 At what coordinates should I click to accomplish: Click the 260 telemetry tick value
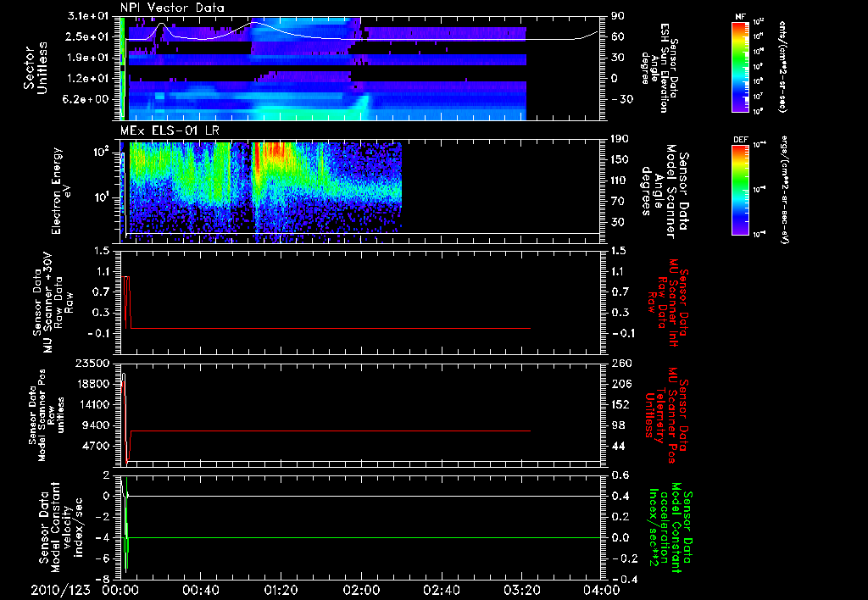[620, 363]
